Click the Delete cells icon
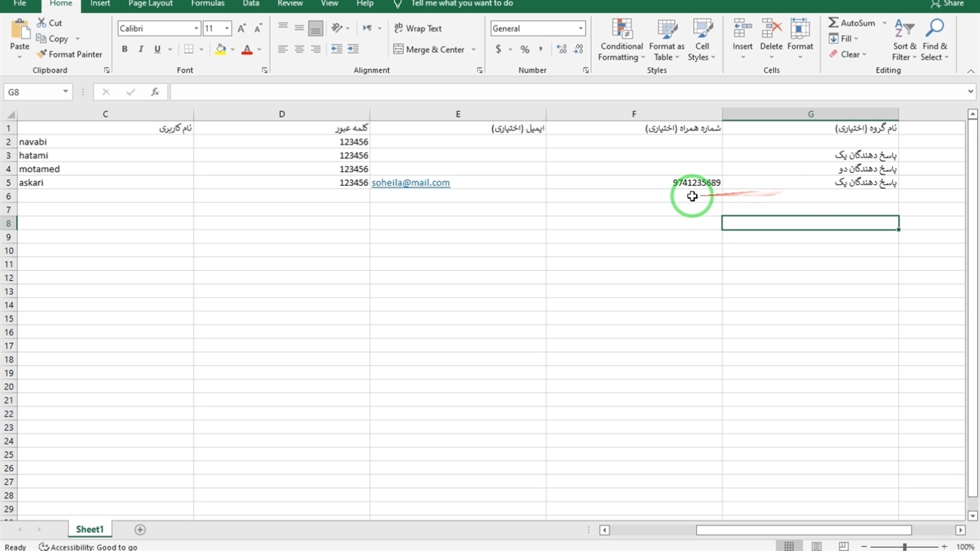Screen dimensions: 980x551 tap(771, 30)
